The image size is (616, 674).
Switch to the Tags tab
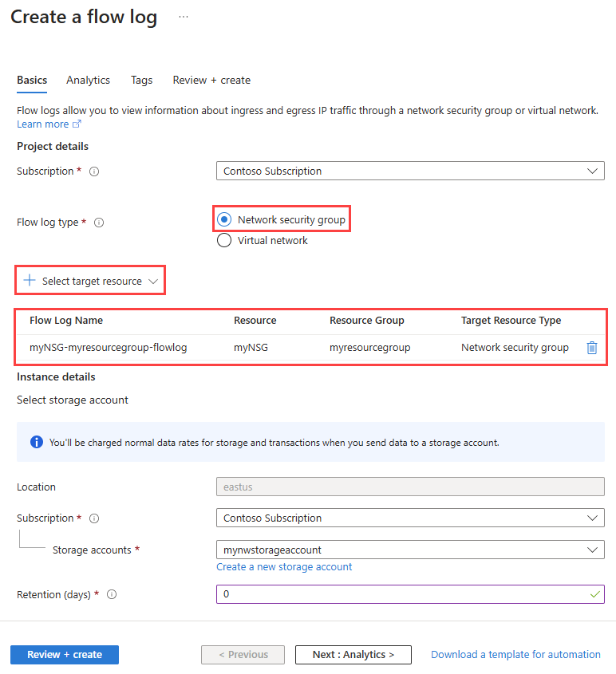(141, 80)
